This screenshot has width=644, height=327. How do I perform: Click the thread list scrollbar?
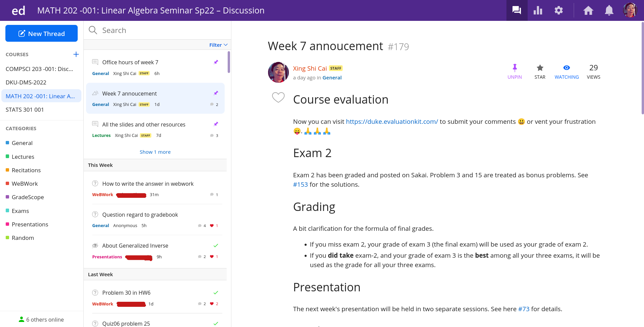(x=229, y=62)
